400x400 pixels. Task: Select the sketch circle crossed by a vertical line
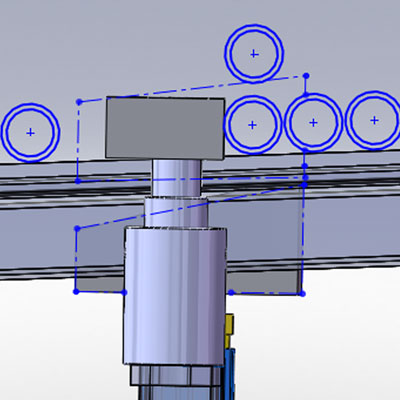click(313, 123)
